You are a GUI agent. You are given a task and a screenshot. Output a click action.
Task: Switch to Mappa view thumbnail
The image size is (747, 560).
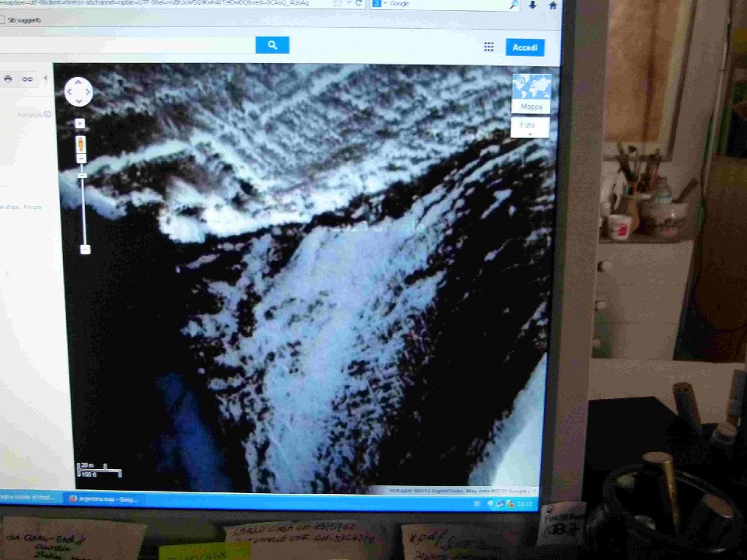[531, 94]
